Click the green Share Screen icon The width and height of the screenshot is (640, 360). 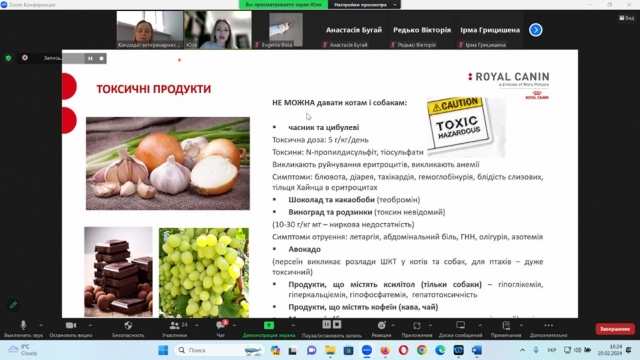tap(269, 325)
